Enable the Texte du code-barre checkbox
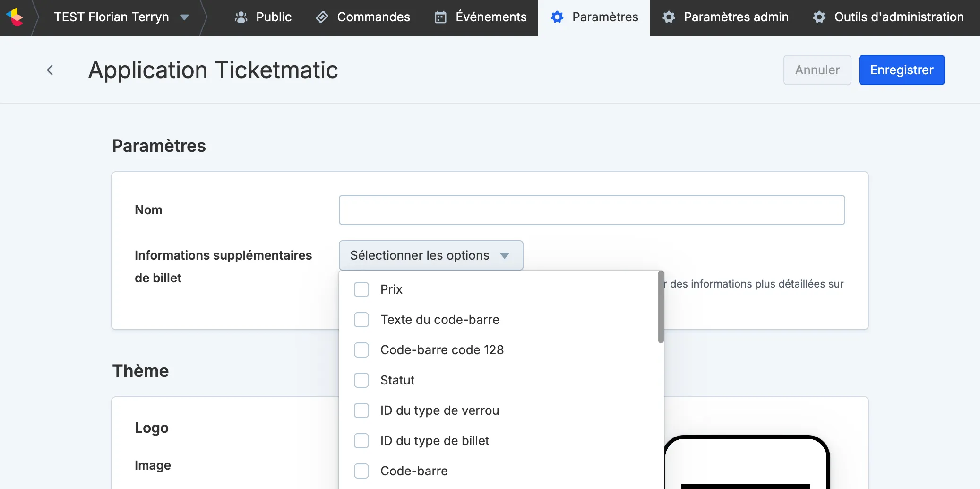This screenshot has height=489, width=980. pos(361,320)
